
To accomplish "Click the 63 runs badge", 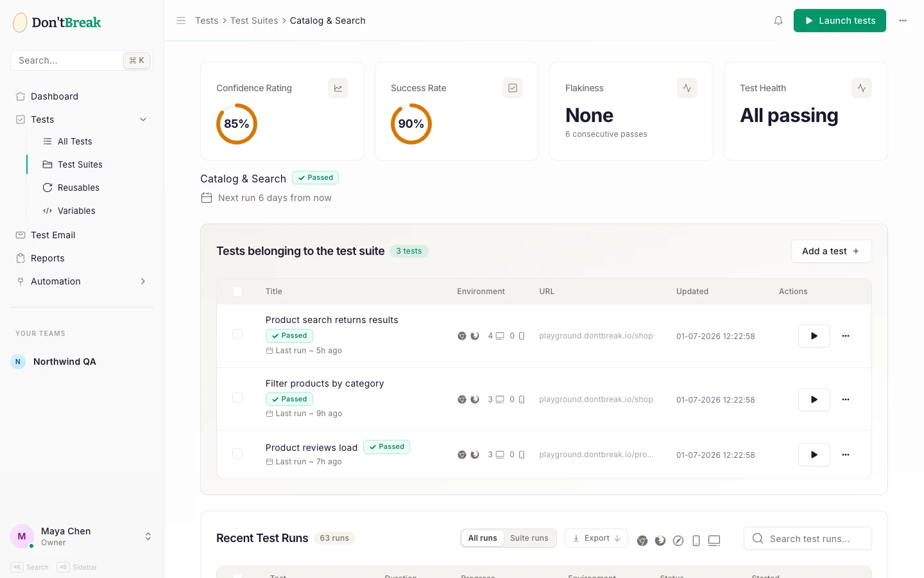I will [334, 538].
